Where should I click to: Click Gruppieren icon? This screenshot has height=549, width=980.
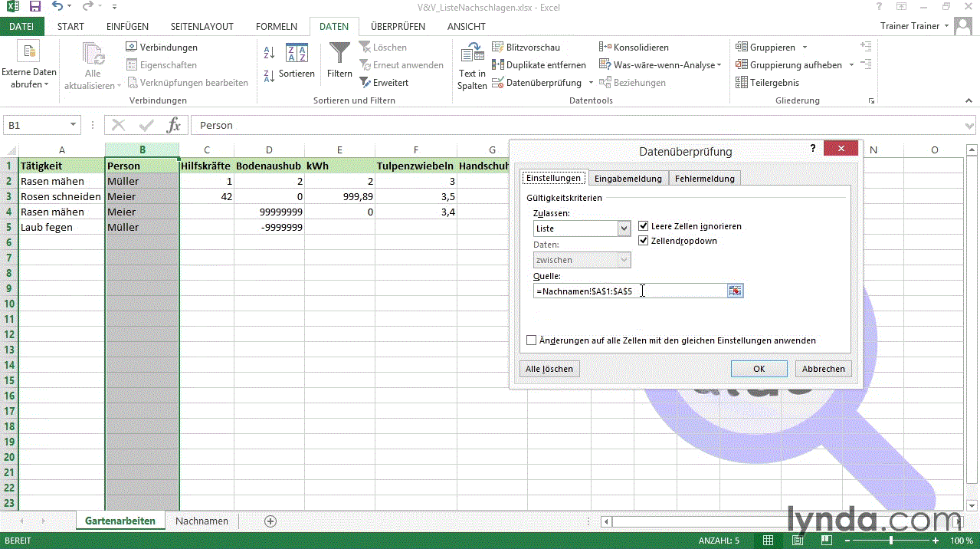[x=742, y=48]
